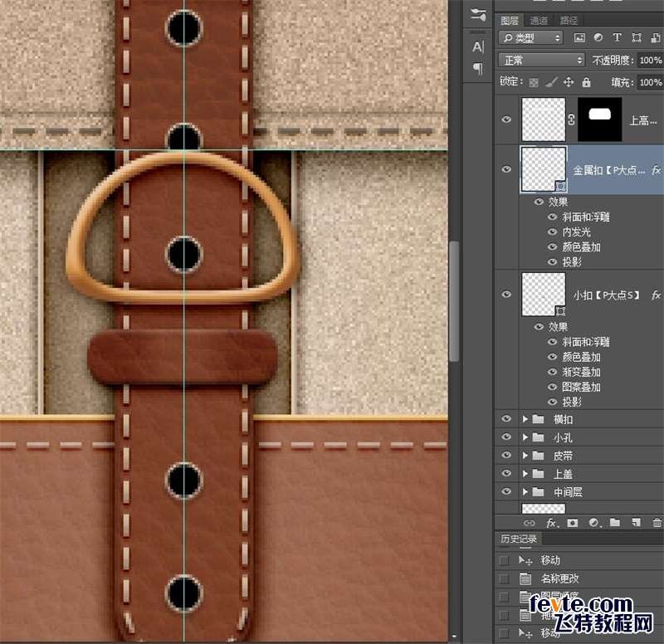Lock image pixels with brush icon
Image resolution: width=664 pixels, height=644 pixels.
click(551, 81)
